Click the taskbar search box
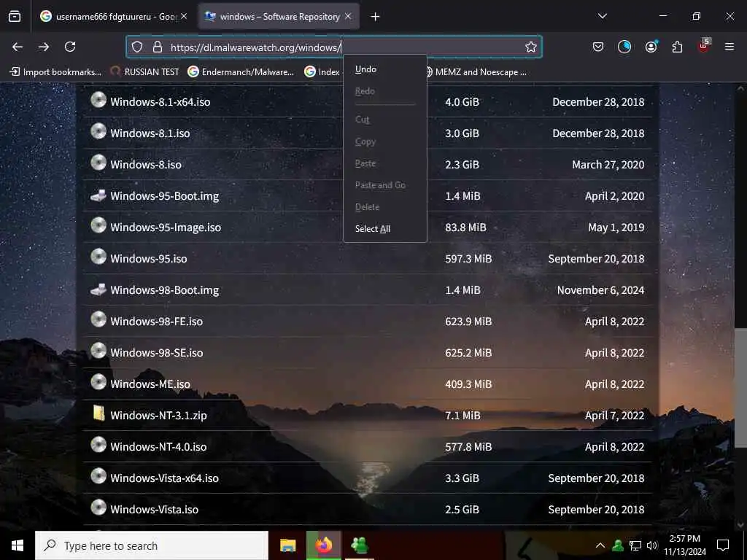747x560 pixels. [152, 545]
